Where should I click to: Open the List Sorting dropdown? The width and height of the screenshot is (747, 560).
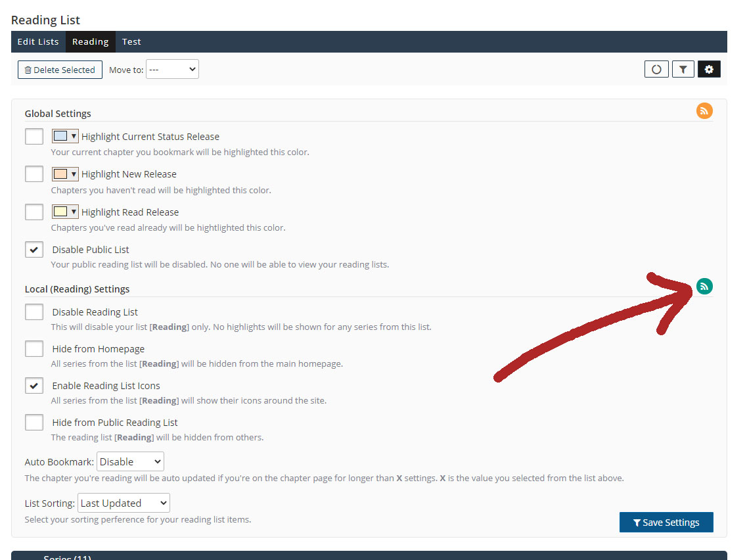coord(124,503)
